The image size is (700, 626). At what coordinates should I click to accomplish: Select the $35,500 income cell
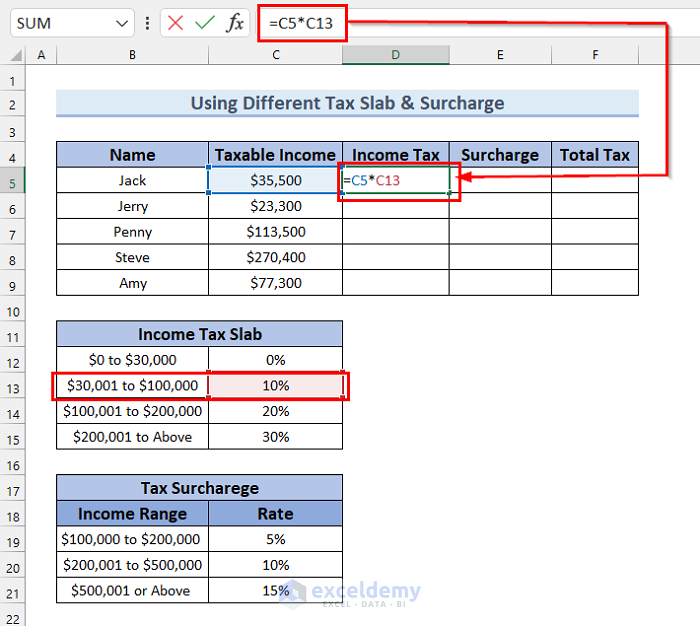coord(275,180)
